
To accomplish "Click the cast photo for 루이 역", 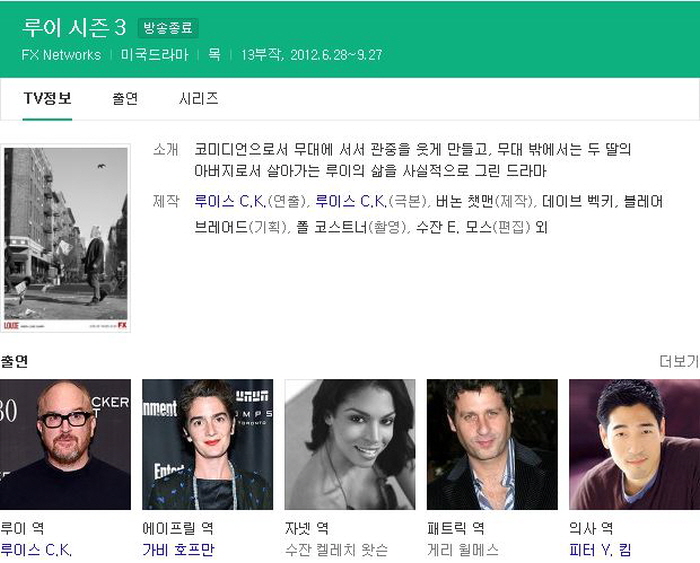I will (x=65, y=444).
